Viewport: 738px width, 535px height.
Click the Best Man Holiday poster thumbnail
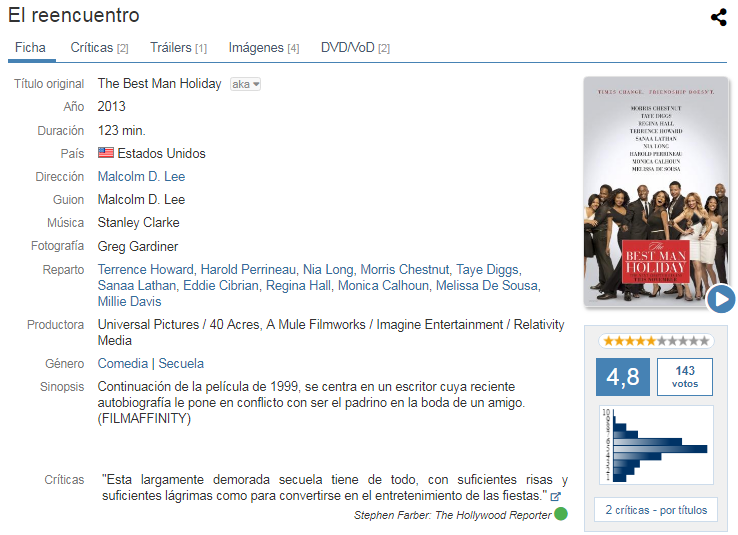(x=656, y=192)
